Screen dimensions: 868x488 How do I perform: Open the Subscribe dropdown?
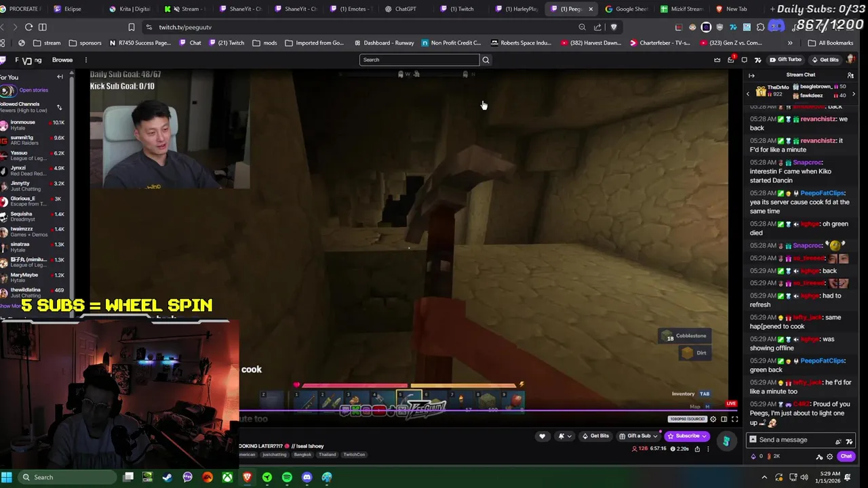(705, 436)
